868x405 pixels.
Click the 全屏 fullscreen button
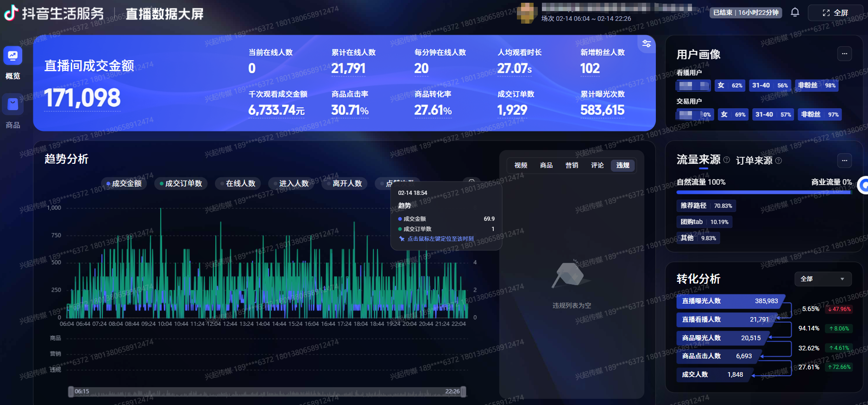(x=836, y=13)
